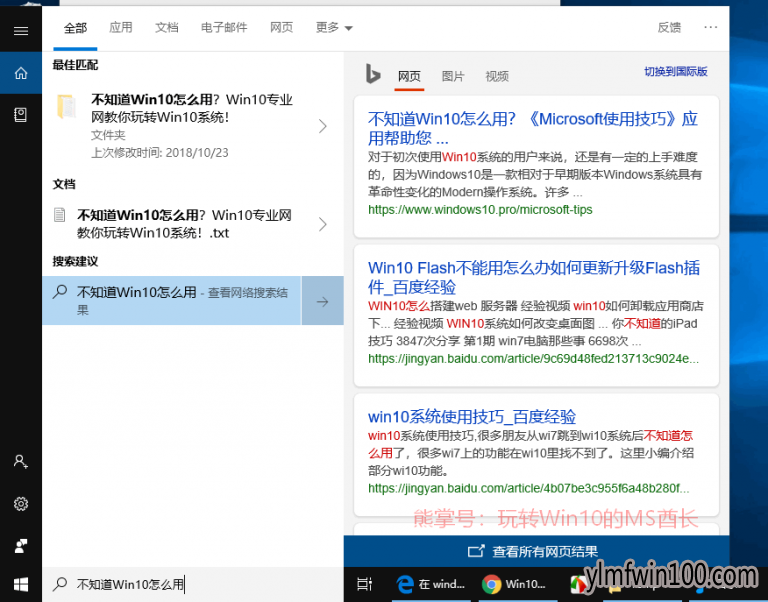Viewport: 768px width, 602px height.
Task: Click the search box magnifier icon
Action: point(60,584)
